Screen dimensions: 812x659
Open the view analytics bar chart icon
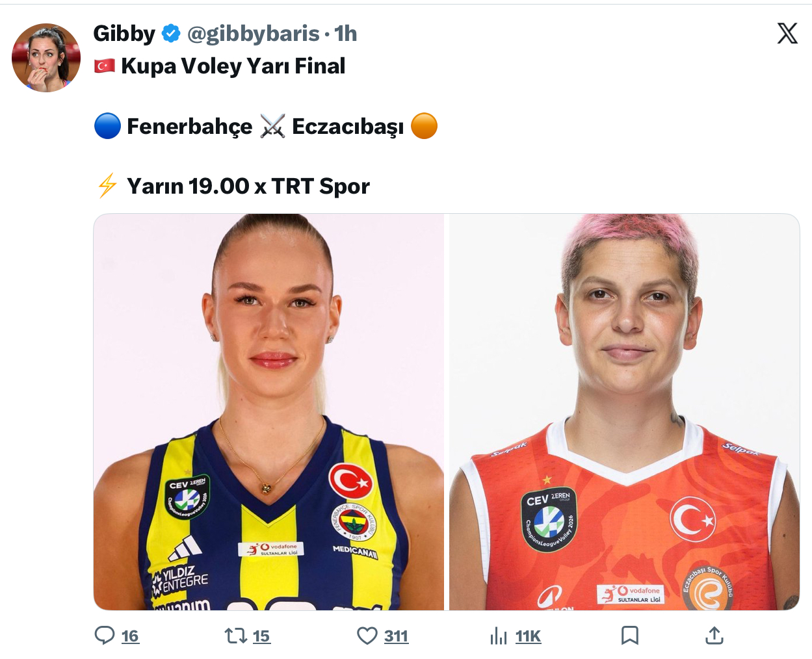pyautogui.click(x=499, y=636)
